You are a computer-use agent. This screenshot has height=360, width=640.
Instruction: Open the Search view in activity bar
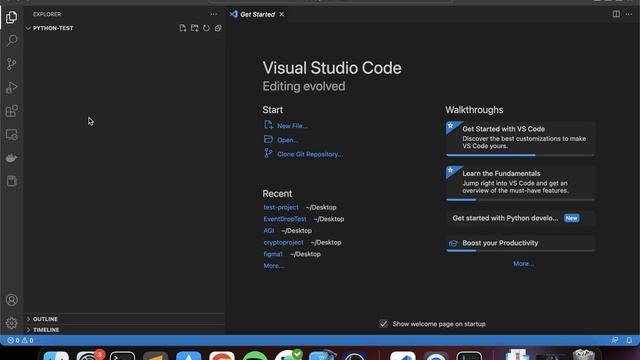pos(11,40)
